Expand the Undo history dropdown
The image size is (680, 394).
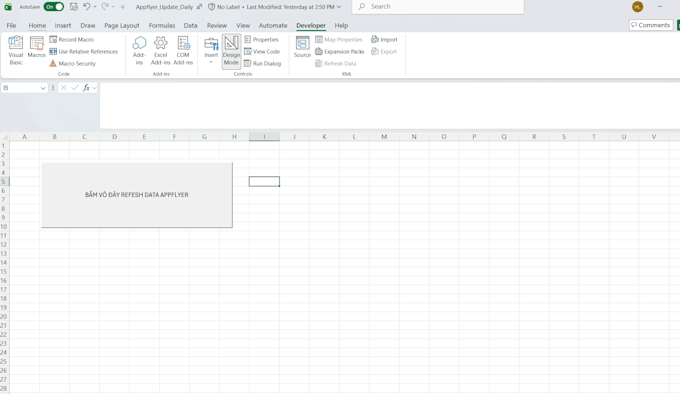pyautogui.click(x=95, y=7)
